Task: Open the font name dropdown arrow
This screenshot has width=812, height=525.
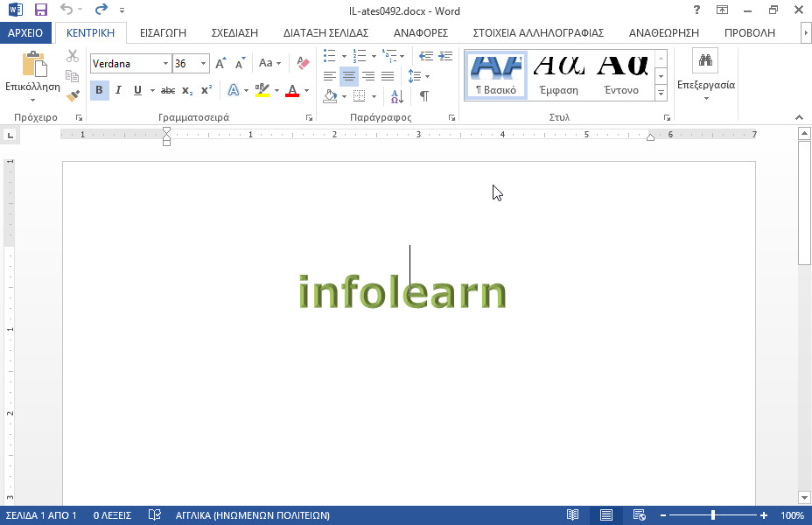Action: (x=165, y=64)
